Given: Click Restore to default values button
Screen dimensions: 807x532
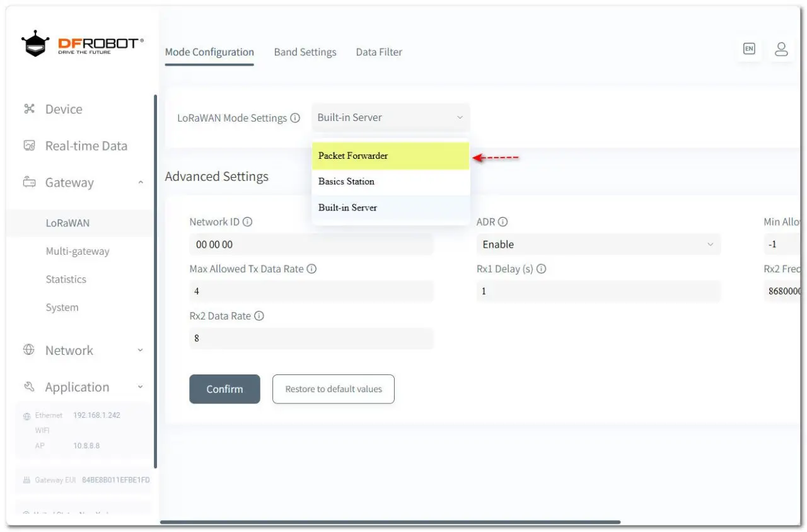Looking at the screenshot, I should [334, 389].
